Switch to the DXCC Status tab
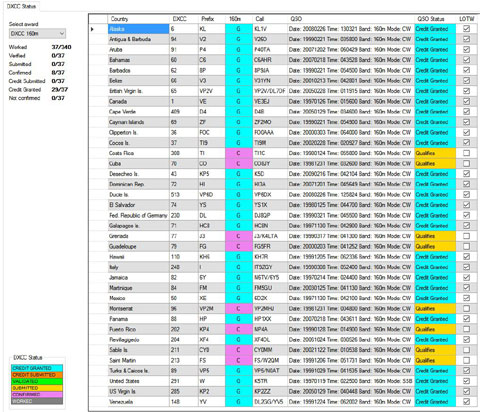This screenshot has height=412, width=480. click(21, 6)
